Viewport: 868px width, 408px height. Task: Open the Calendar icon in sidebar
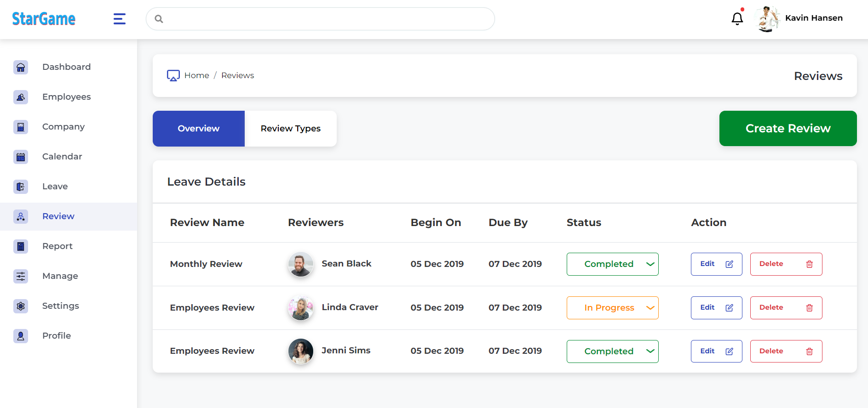21,157
